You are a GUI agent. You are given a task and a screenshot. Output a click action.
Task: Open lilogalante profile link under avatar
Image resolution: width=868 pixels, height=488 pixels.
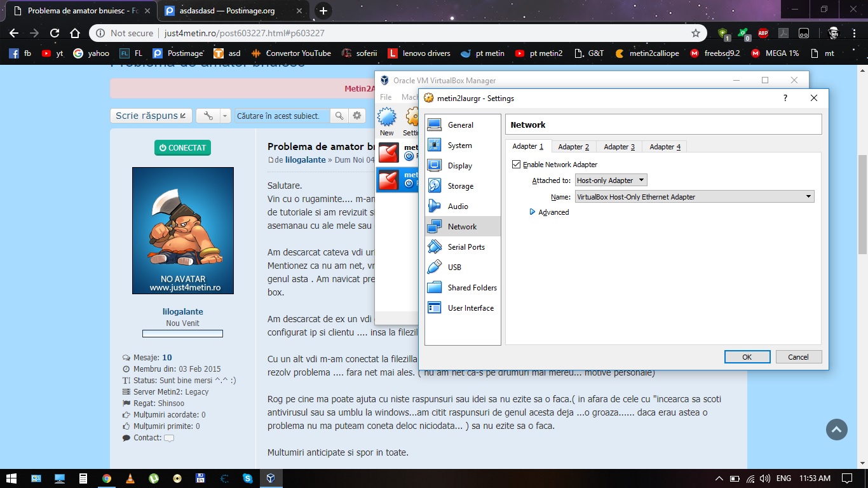pyautogui.click(x=182, y=311)
